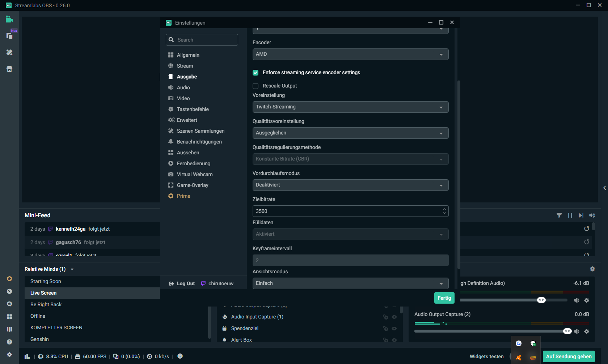
Task: Click the info icon in the status bar
Action: (x=180, y=356)
